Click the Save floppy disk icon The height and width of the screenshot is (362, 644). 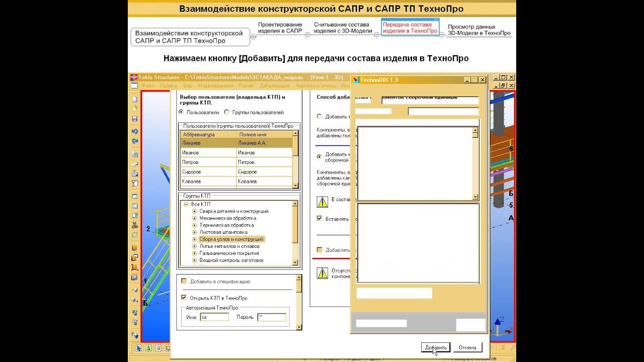pos(135,119)
